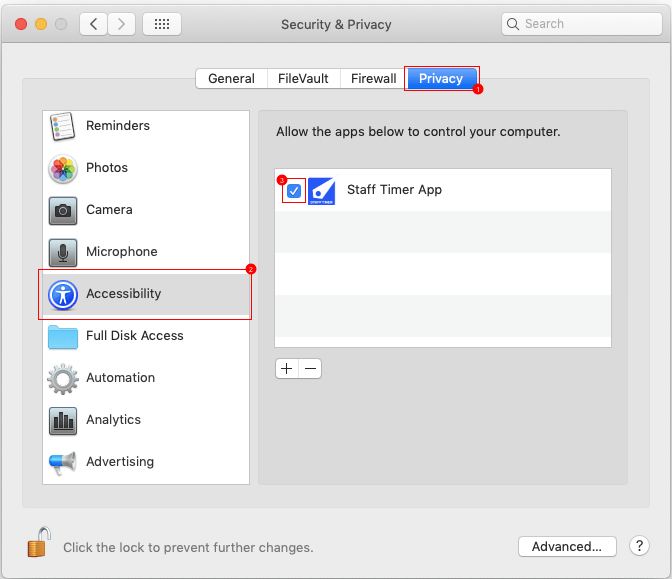Select the Automation label in list

[120, 378]
